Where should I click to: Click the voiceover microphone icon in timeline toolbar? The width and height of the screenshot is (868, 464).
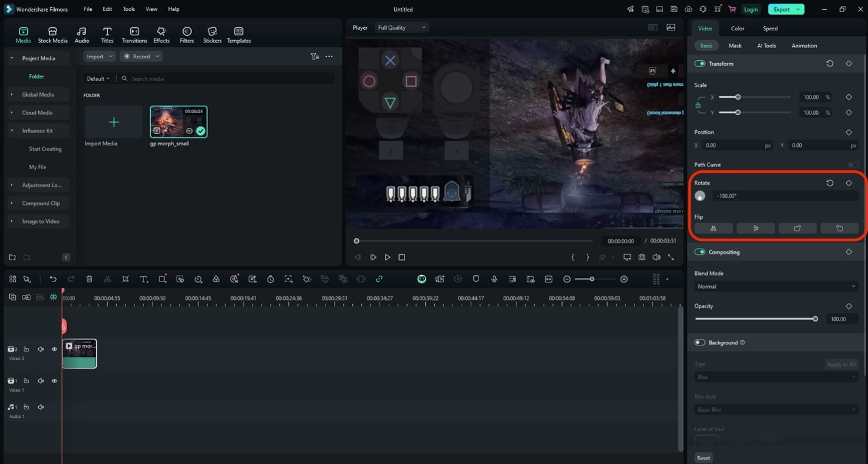(x=494, y=279)
